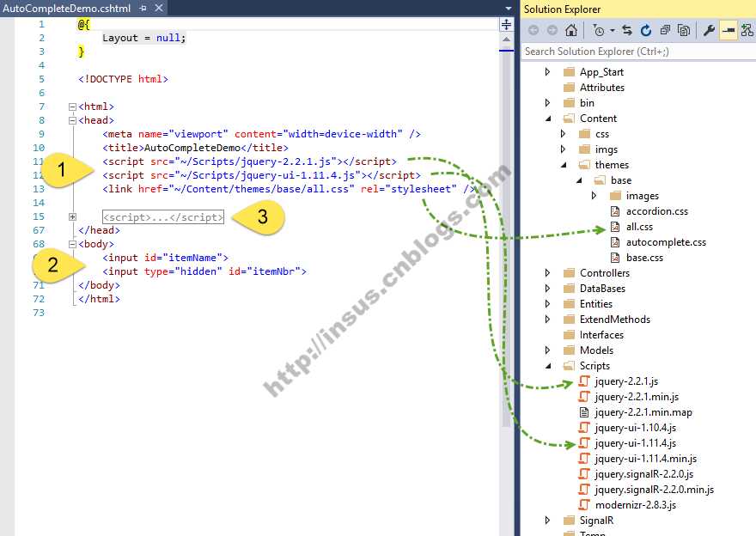The image size is (756, 536).
Task: Collapse the Scripts folder
Action: [548, 366]
